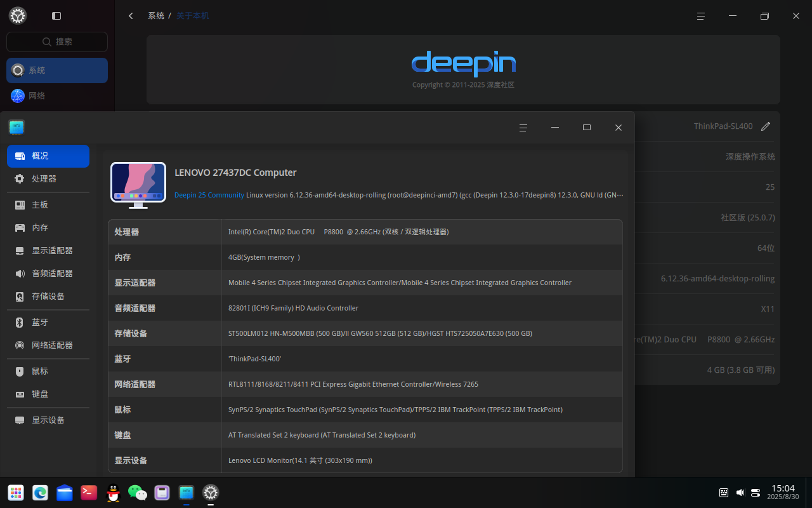Select 存储设备 storage in sidebar
Screen dimensions: 812x508
[48, 297]
